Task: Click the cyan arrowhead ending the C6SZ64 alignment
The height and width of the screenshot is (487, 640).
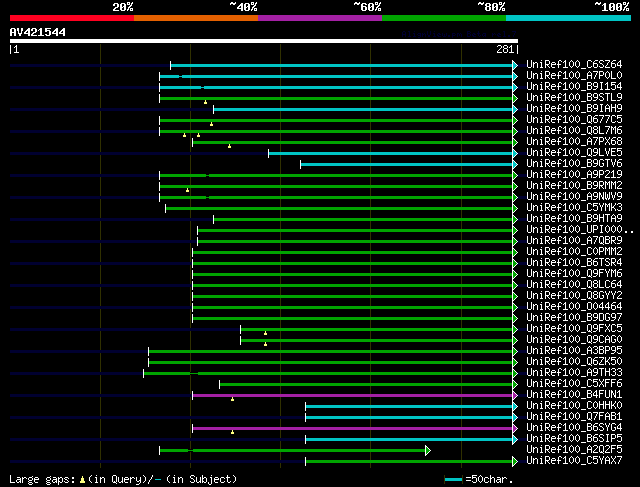Action: [515, 65]
